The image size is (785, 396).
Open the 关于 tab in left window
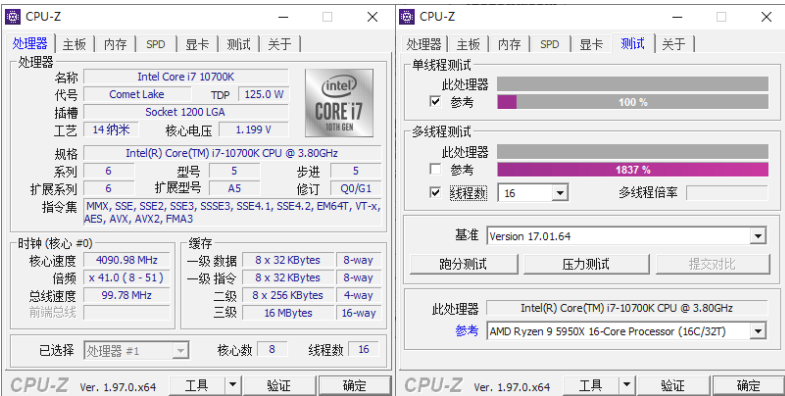pos(279,44)
